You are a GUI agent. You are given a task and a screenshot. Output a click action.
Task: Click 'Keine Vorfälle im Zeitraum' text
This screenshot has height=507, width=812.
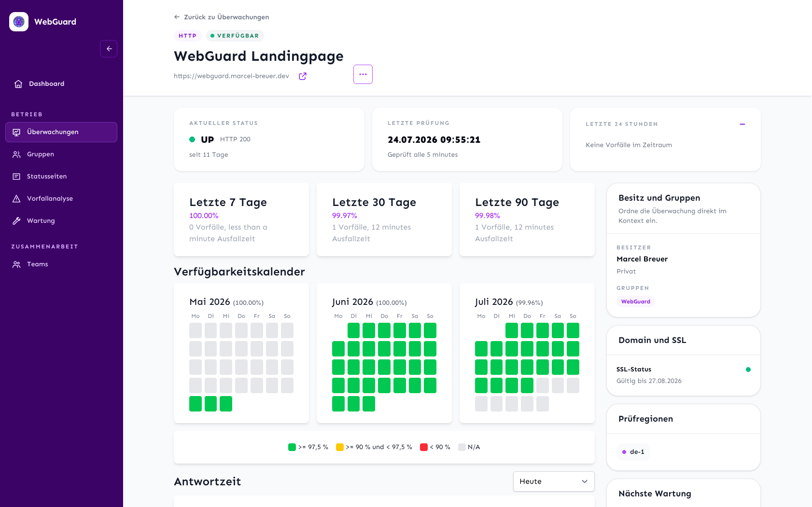click(x=629, y=145)
